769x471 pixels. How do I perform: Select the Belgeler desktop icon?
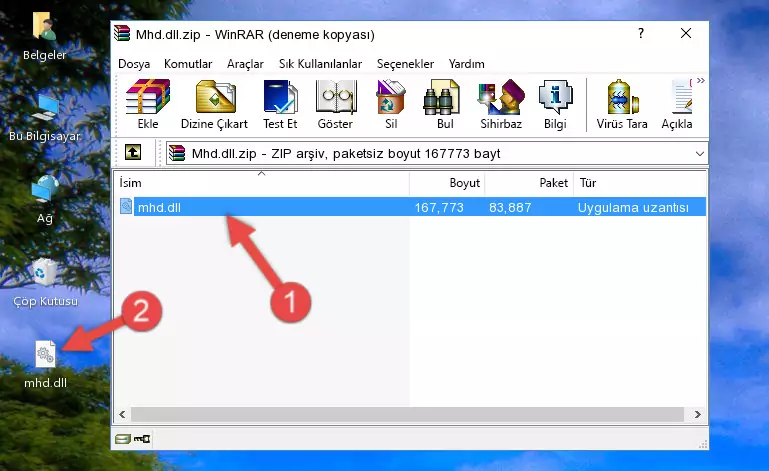pyautogui.click(x=44, y=37)
